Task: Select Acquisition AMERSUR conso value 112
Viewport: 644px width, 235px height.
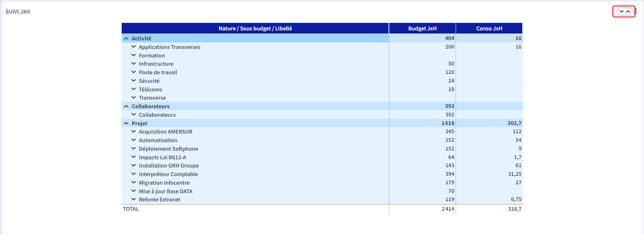Action: coord(517,131)
